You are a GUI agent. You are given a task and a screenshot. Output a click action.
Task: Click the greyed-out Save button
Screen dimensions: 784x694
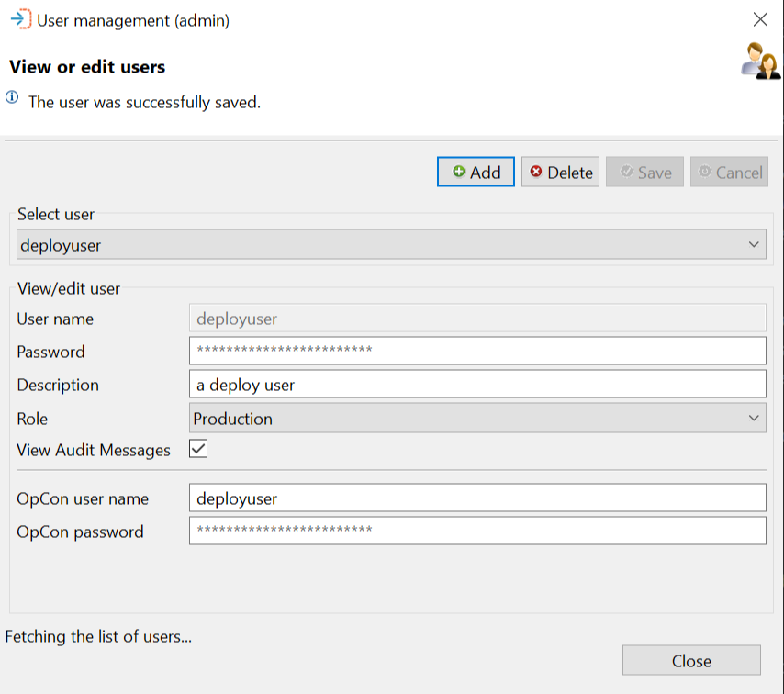point(644,172)
